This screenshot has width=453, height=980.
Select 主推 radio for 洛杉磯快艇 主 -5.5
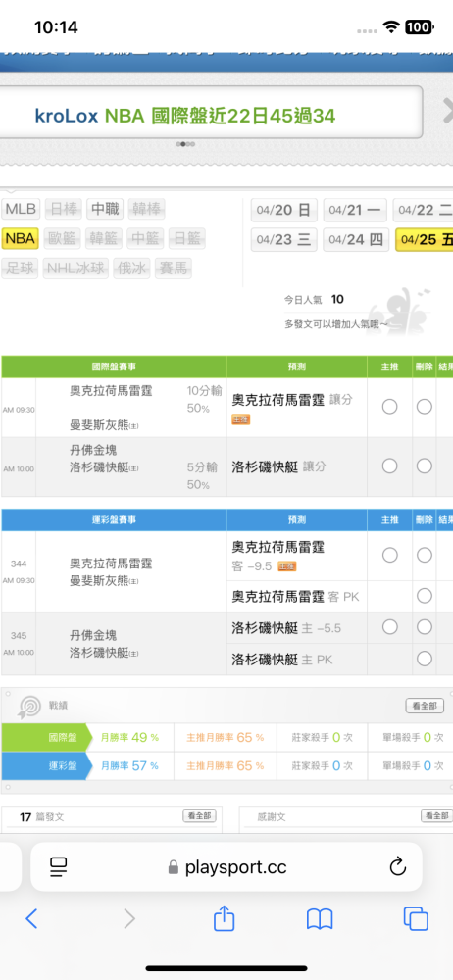[390, 626]
